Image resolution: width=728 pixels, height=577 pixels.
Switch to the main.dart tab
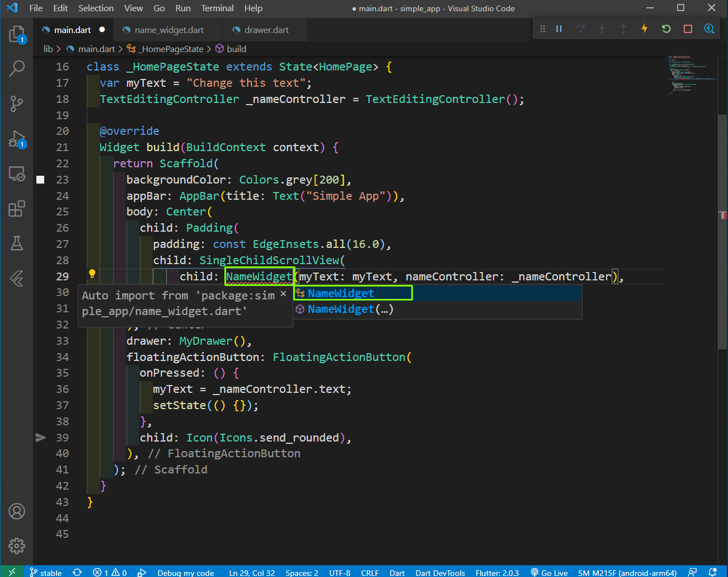[x=73, y=30]
